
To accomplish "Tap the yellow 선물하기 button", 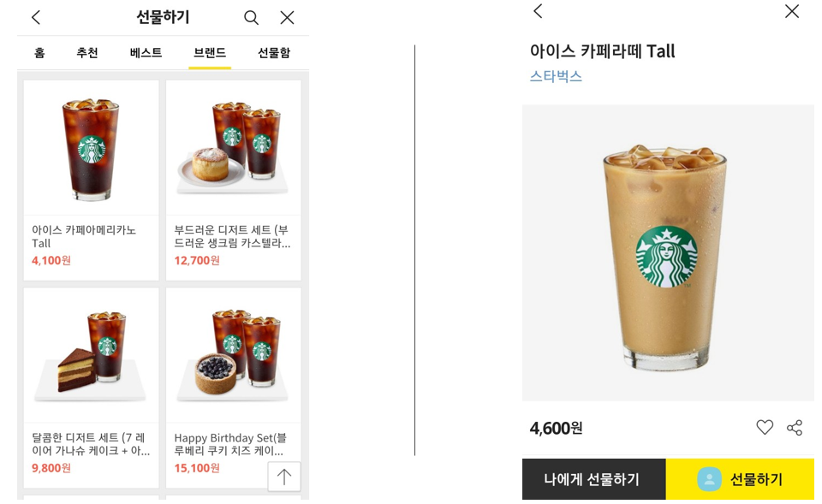I will (740, 479).
